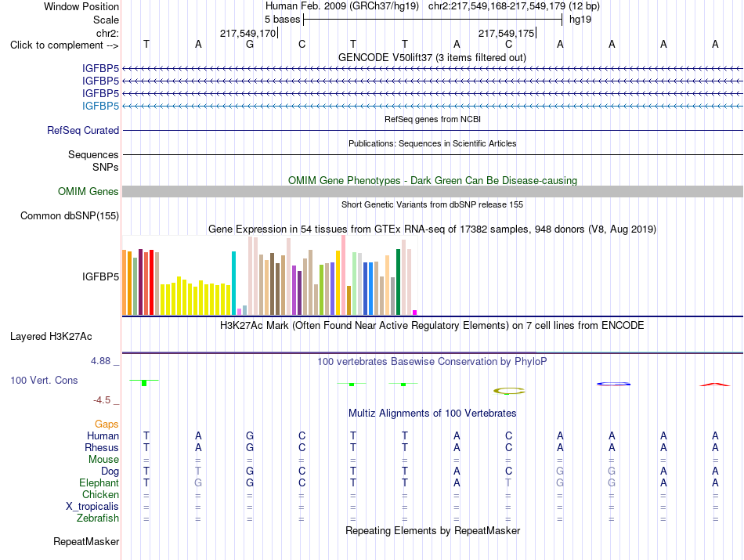Click the 217,549,170 ruler coordinate
Image resolution: width=744 pixels, height=560 pixels.
247,33
